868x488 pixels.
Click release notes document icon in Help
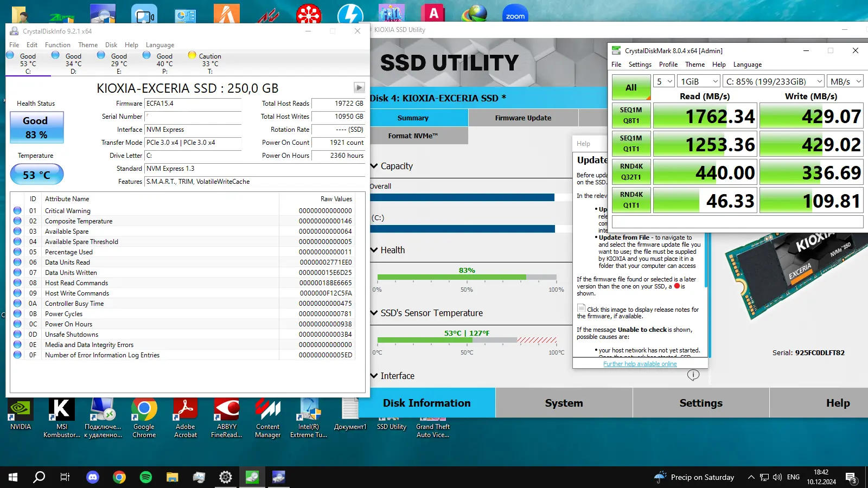pyautogui.click(x=581, y=308)
